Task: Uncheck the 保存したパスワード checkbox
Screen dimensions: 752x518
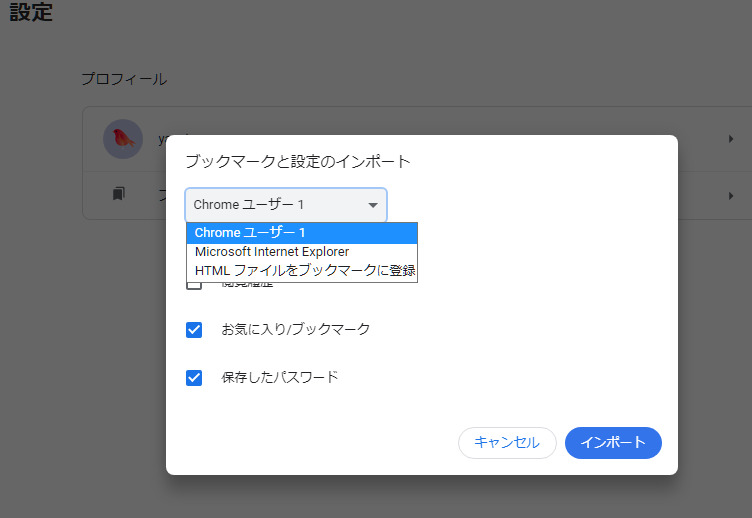Action: (x=194, y=378)
